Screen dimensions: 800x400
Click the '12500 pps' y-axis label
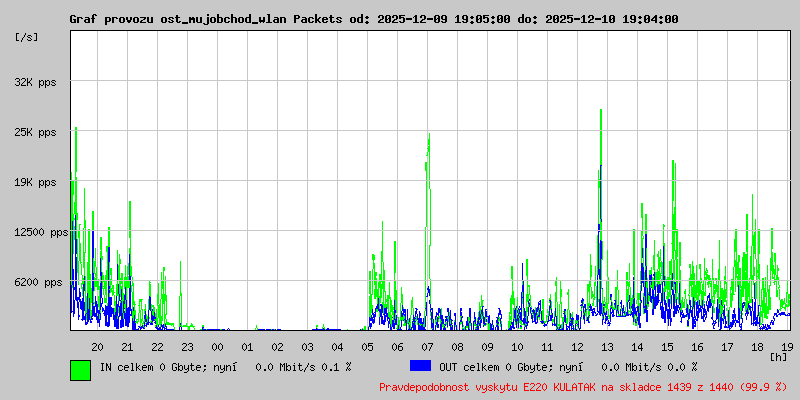pyautogui.click(x=41, y=232)
